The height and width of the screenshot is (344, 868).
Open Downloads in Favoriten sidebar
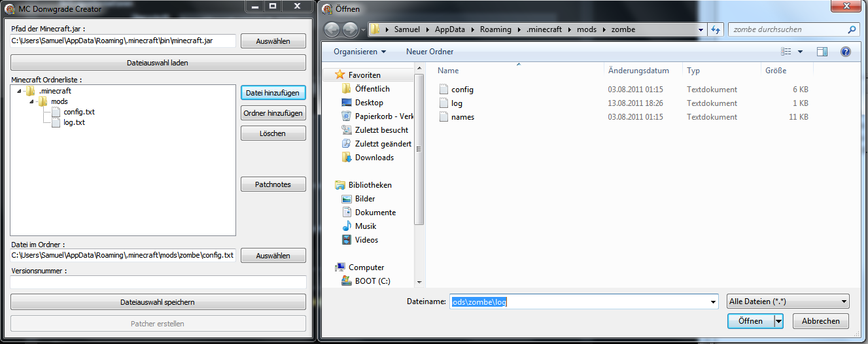tap(373, 158)
